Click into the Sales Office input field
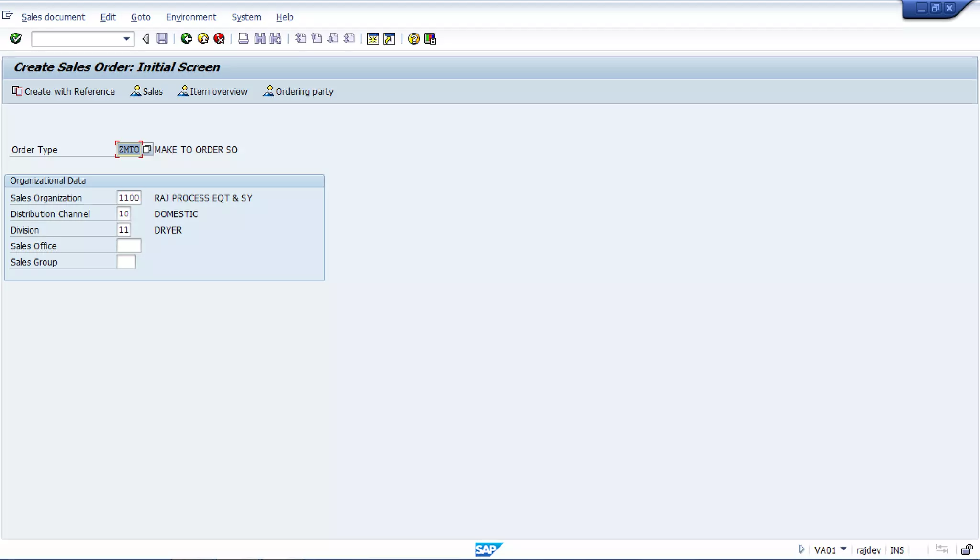980x560 pixels. 129,246
